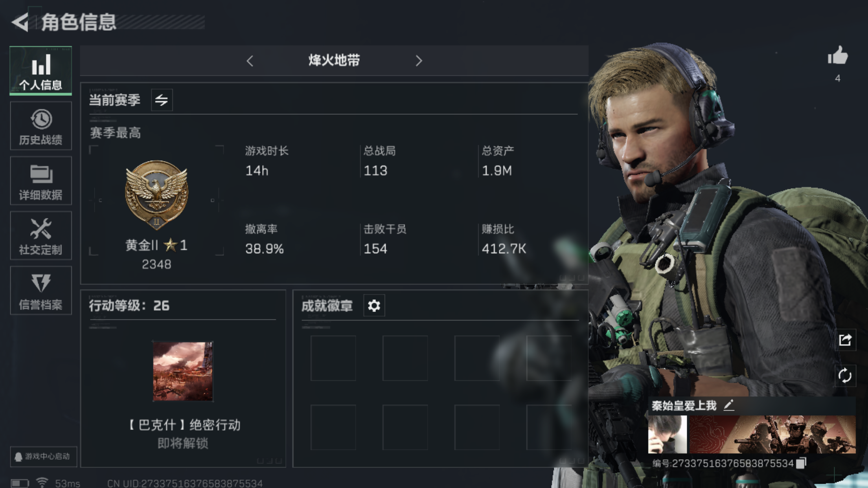Click the 游戏中心启动 button

43,456
